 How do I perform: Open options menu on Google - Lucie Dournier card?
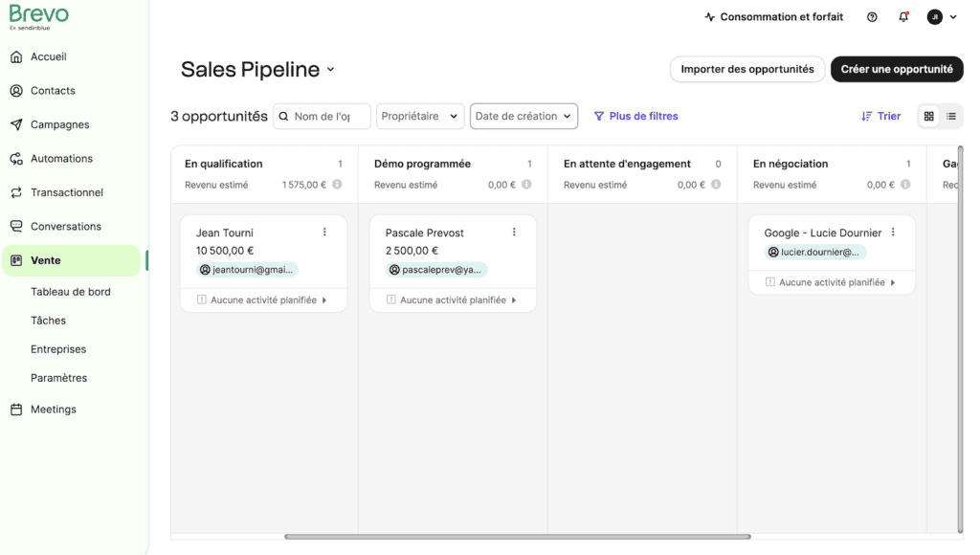tap(893, 233)
